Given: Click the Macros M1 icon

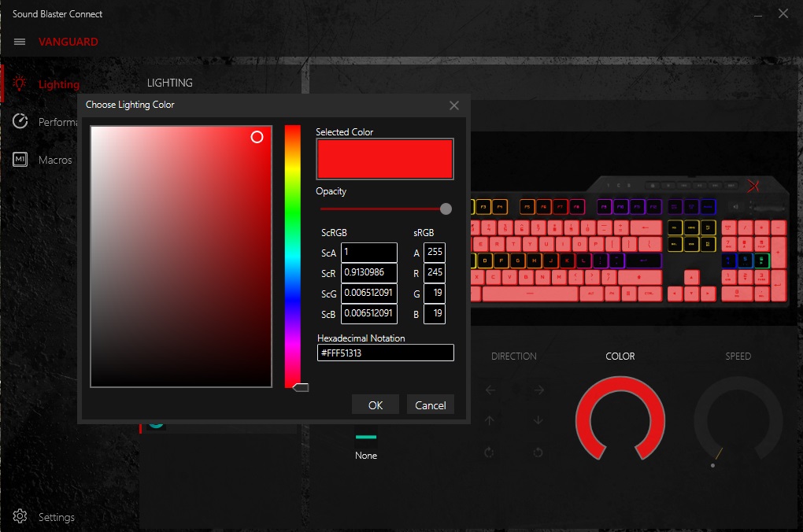Looking at the screenshot, I should (20, 159).
